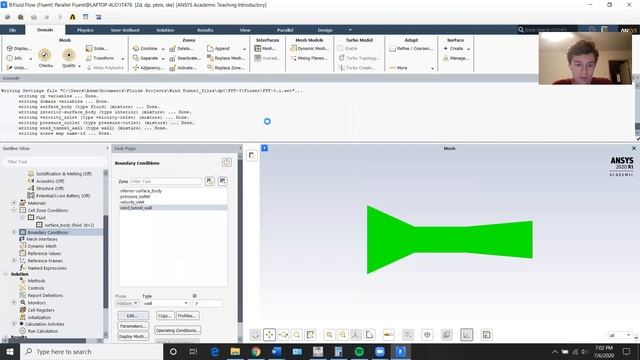The image size is (640, 360).
Task: Open the More dropdown in Adapt group
Action: pyautogui.click(x=411, y=68)
